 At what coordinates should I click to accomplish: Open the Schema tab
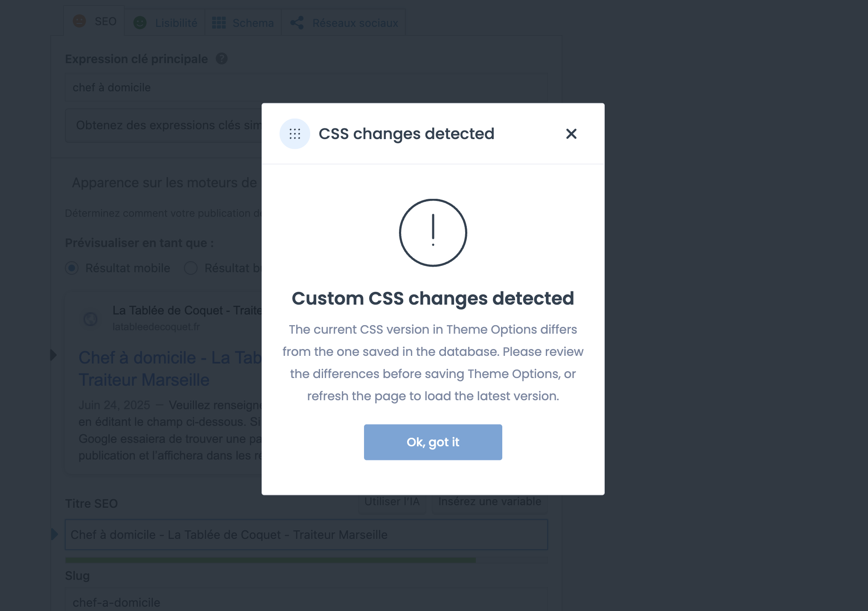[x=243, y=23]
